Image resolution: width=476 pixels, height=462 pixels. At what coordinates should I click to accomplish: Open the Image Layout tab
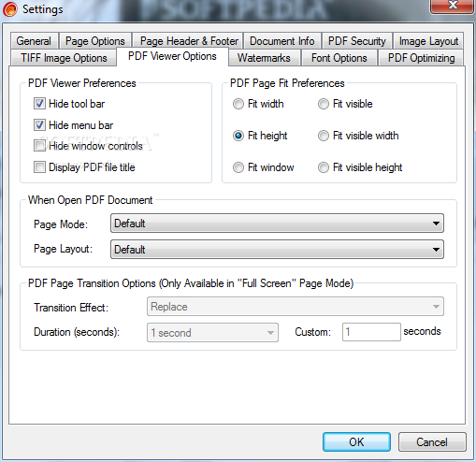pos(428,41)
